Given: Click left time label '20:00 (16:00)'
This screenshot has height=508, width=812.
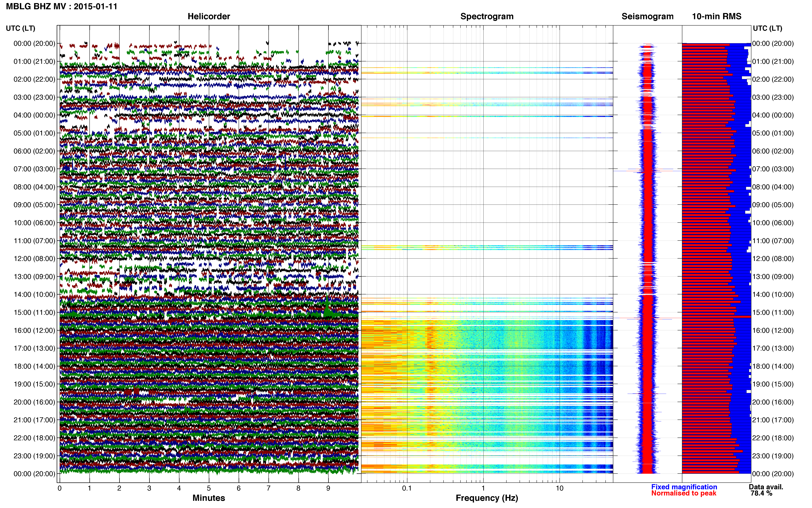Looking at the screenshot, I should pyautogui.click(x=34, y=402).
